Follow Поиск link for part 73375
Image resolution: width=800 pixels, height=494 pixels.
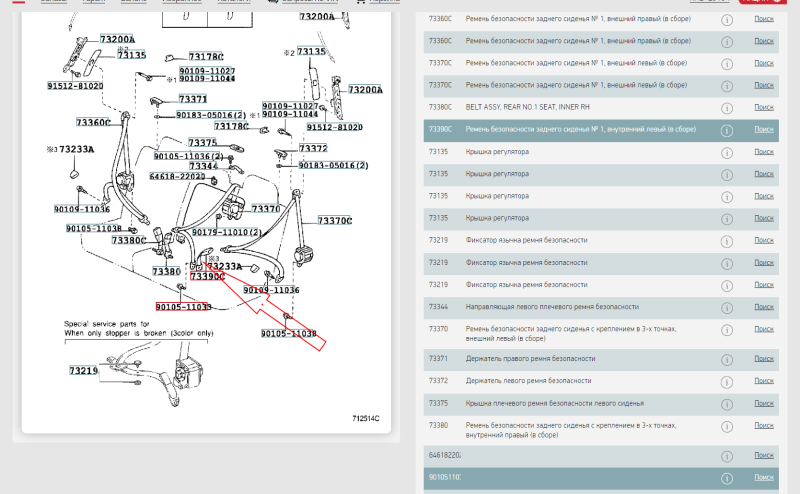click(763, 403)
